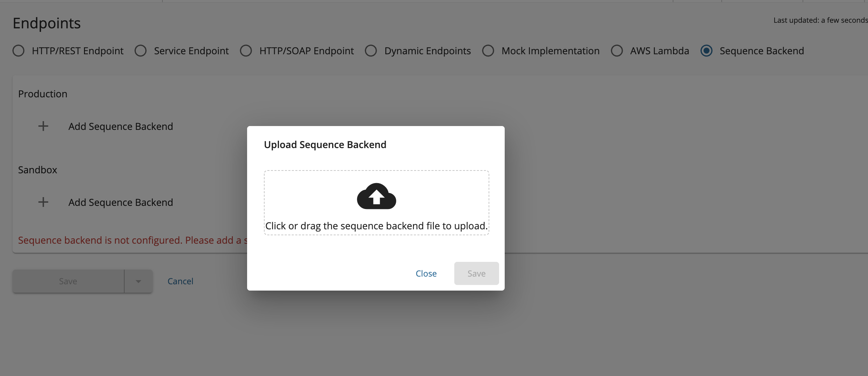
Task: Click the Production Add Sequence Backend plus icon
Action: (x=43, y=126)
